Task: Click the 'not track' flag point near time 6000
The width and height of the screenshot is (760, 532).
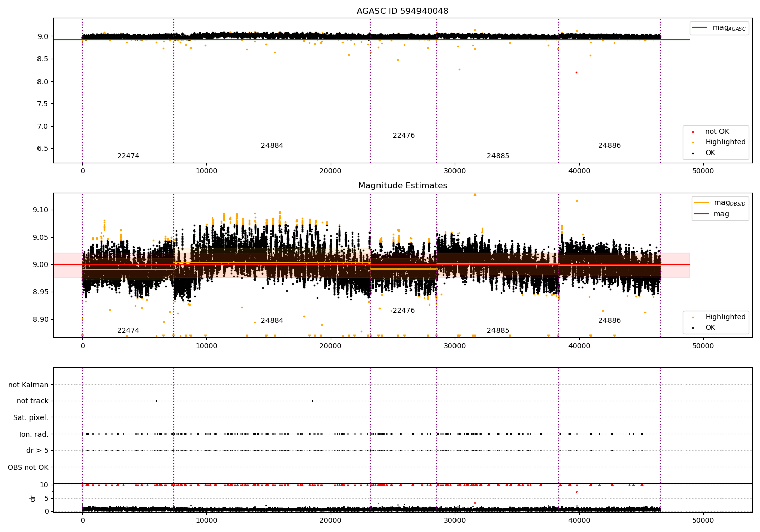Action: [156, 401]
